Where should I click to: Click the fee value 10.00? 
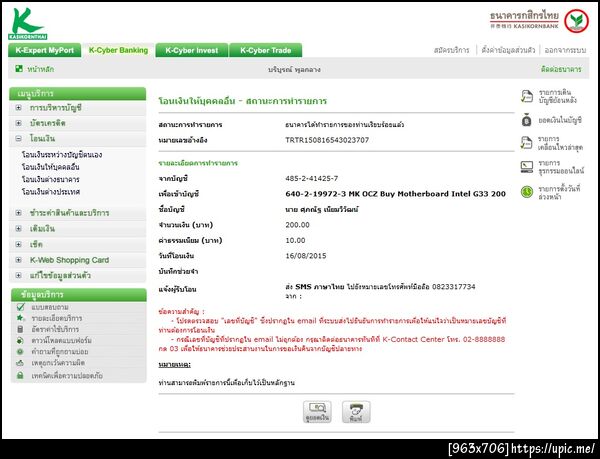click(295, 241)
